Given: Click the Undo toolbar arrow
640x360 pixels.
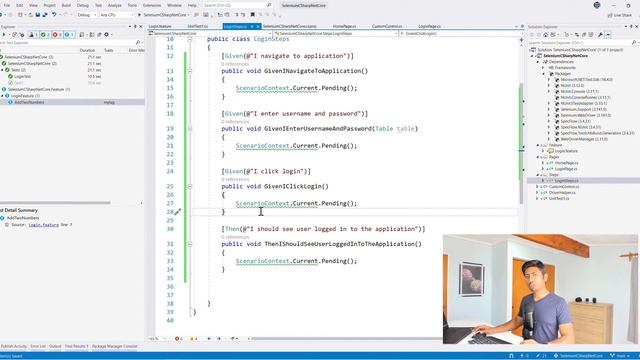Looking at the screenshot, I should tap(54, 15).
